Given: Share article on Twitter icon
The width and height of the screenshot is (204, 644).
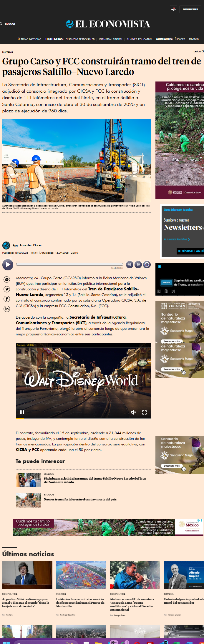Looking at the screenshot, I should 7,289.
